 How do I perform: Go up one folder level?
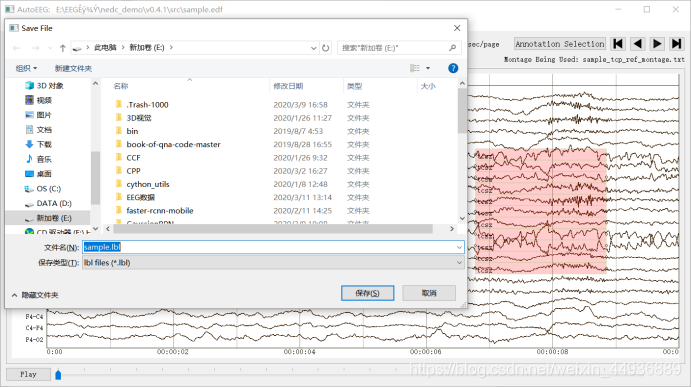(63, 48)
